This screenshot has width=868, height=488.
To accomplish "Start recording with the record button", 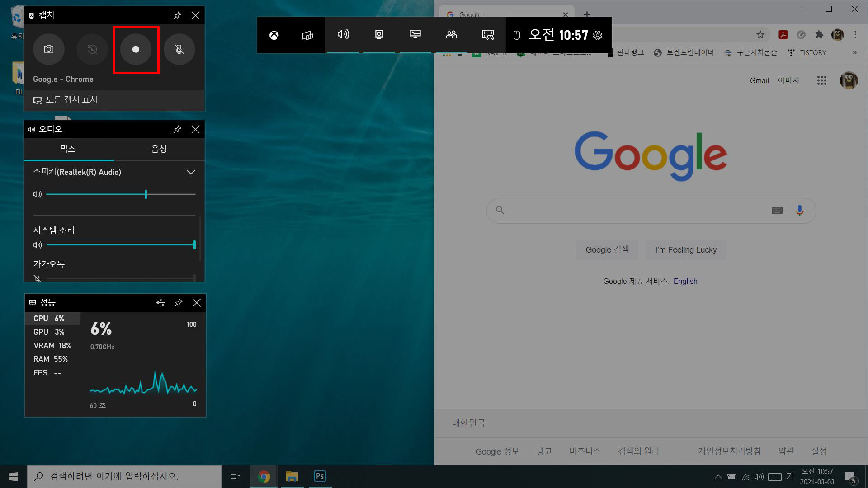I will pyautogui.click(x=136, y=49).
